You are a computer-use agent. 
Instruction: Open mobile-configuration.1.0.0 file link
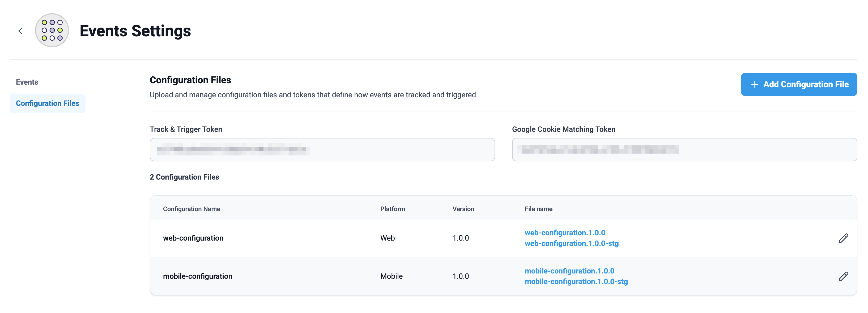(569, 271)
